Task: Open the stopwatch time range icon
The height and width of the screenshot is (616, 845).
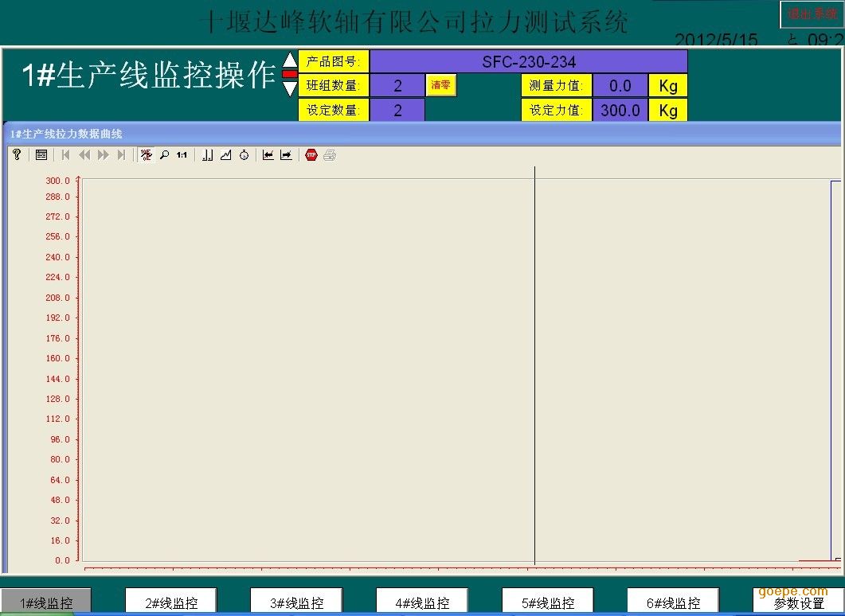Action: pyautogui.click(x=245, y=155)
